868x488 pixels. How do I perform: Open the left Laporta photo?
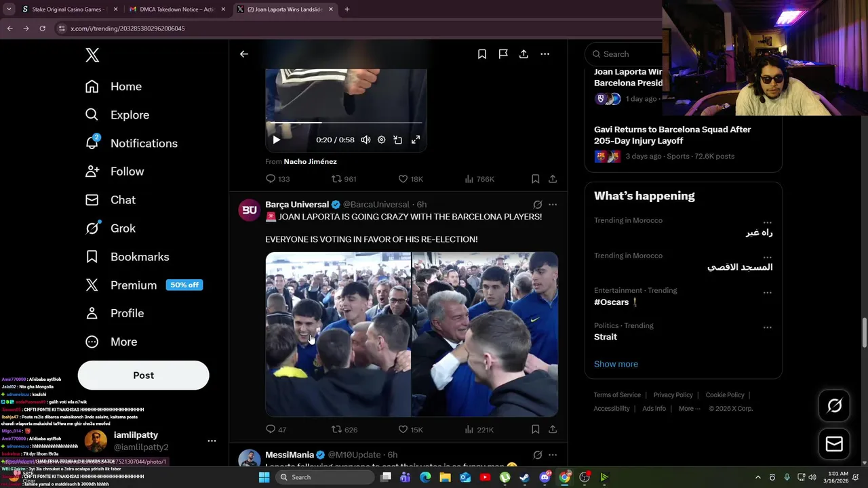point(338,334)
